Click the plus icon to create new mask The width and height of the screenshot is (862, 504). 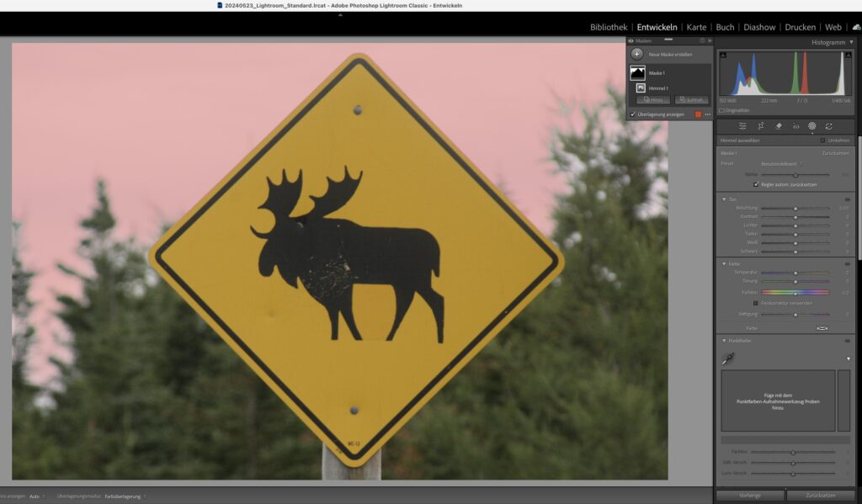click(x=637, y=54)
